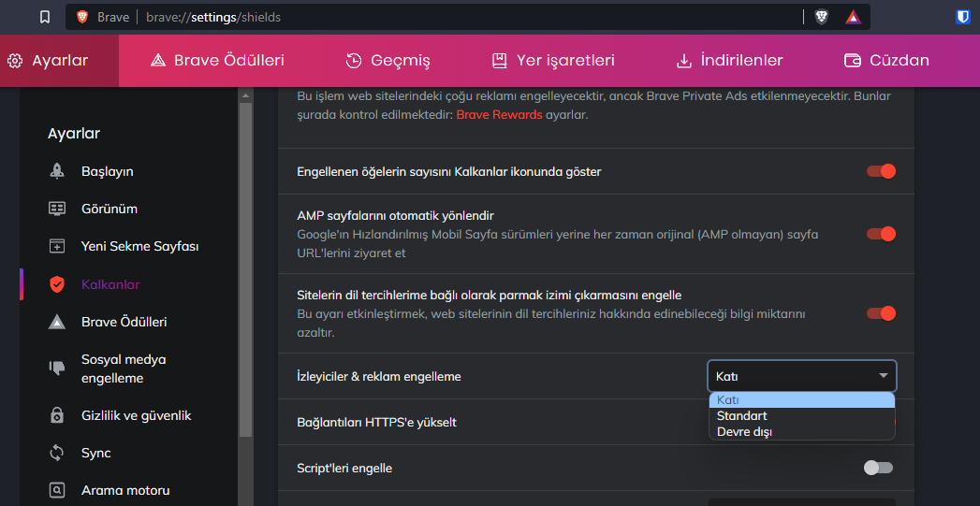Click the sidebar scrollbar thumb
980x506 pixels.
pyautogui.click(x=245, y=268)
